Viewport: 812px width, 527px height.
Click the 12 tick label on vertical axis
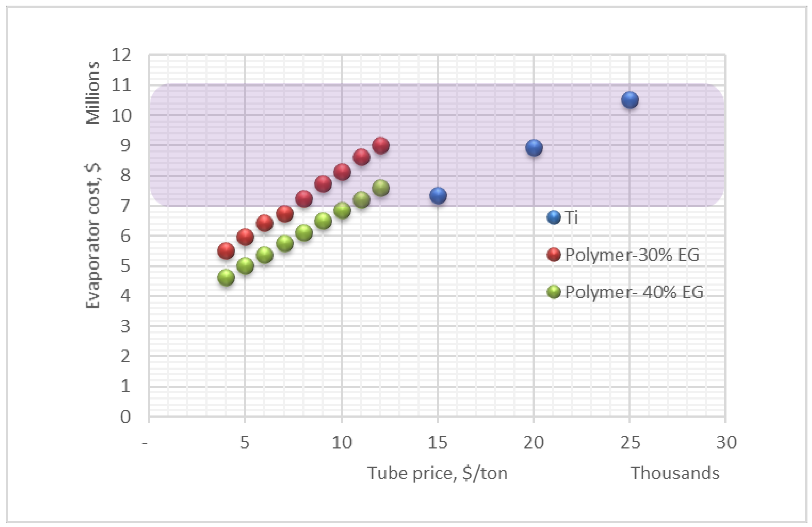coord(121,55)
